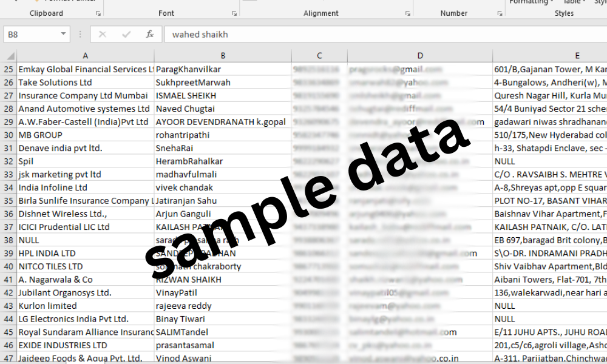Select all cells with corner triangle
Image resolution: width=607 pixels, height=364 pixels.
(10, 56)
